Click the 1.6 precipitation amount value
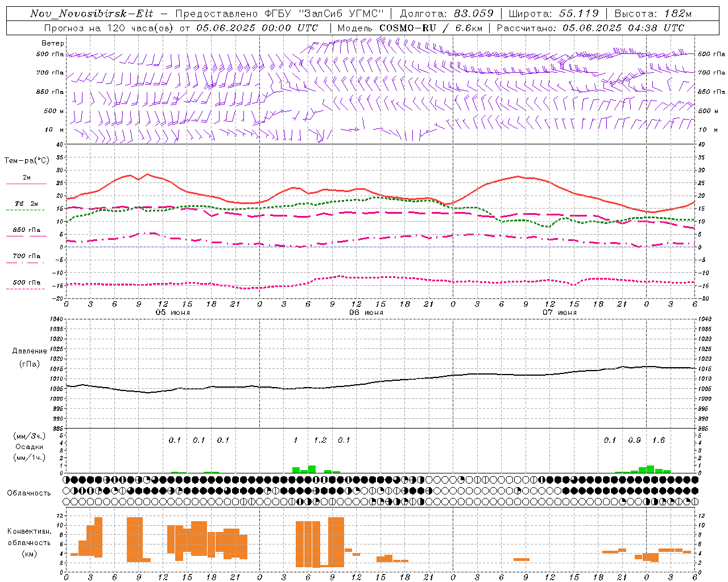The height and width of the screenshot is (582, 728). tap(659, 440)
